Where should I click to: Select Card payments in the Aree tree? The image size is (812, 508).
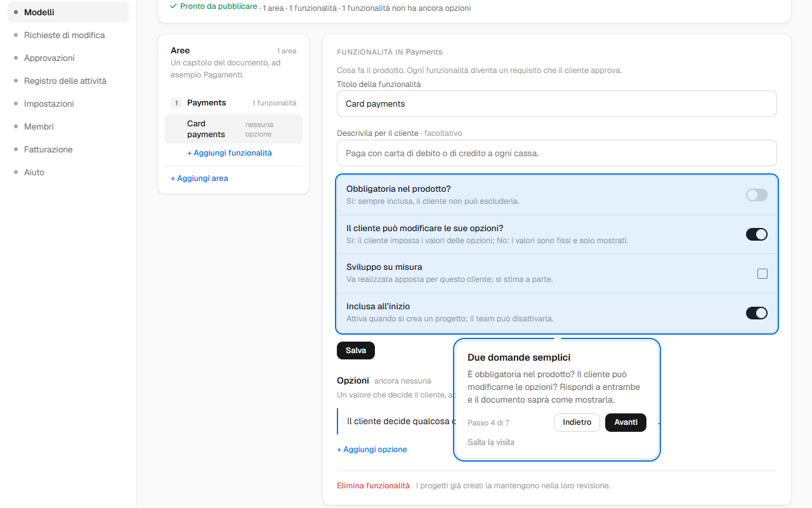[233, 129]
